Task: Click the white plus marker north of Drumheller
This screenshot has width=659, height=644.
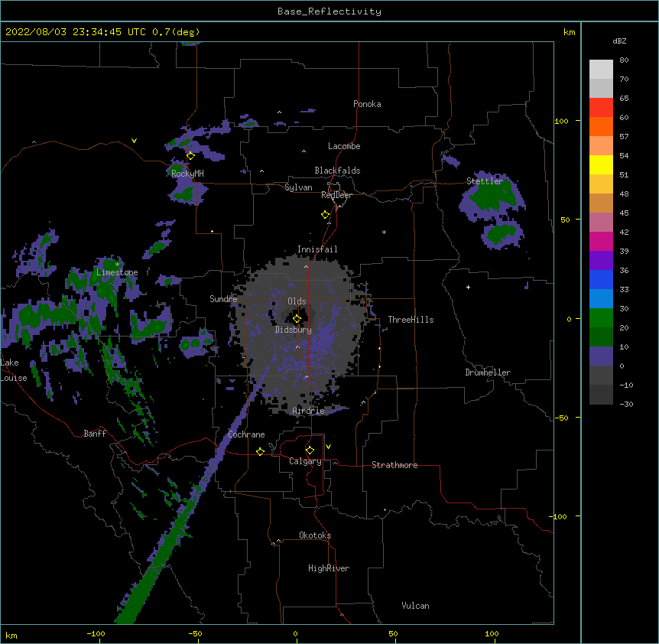Action: (x=468, y=287)
